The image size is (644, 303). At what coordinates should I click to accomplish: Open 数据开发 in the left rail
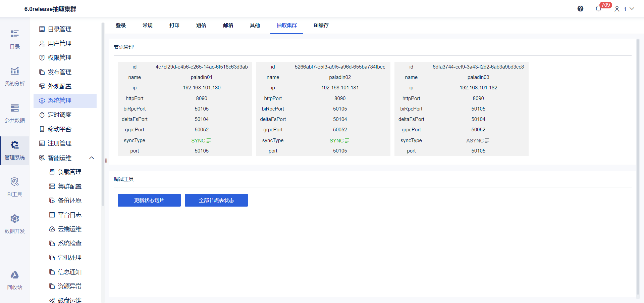click(x=14, y=224)
